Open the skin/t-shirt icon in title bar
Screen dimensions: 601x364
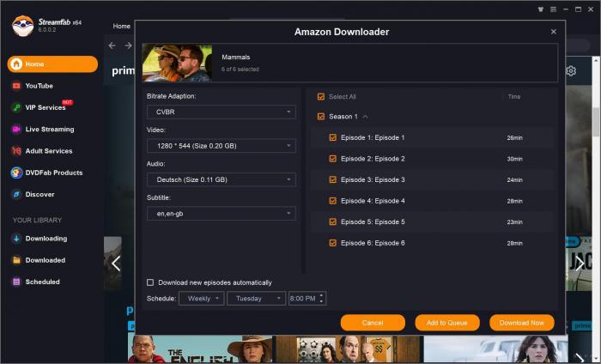pyautogui.click(x=541, y=9)
